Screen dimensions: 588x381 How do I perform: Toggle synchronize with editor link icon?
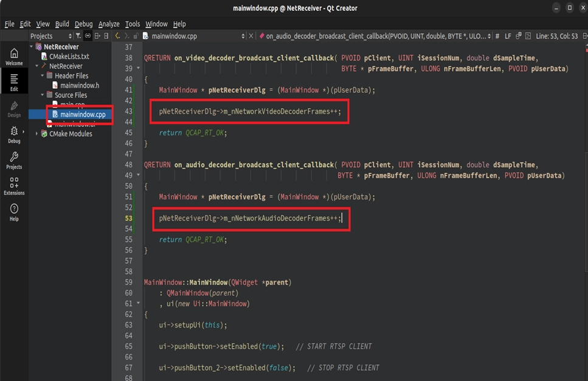pyautogui.click(x=88, y=36)
